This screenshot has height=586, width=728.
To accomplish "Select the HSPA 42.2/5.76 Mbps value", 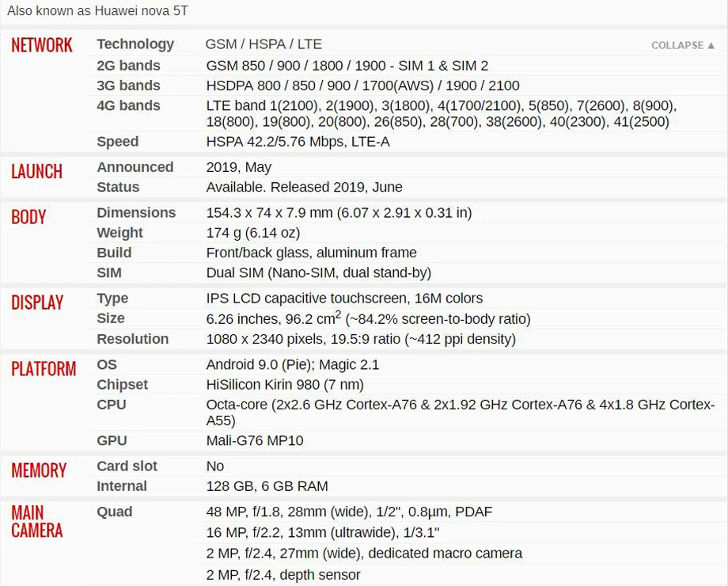I will pyautogui.click(x=298, y=141).
